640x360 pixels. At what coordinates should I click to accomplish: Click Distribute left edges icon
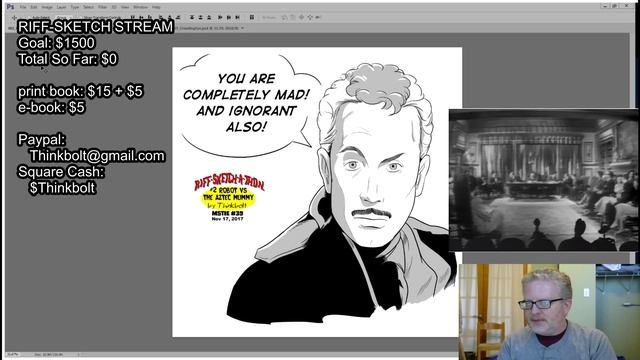coord(220,18)
